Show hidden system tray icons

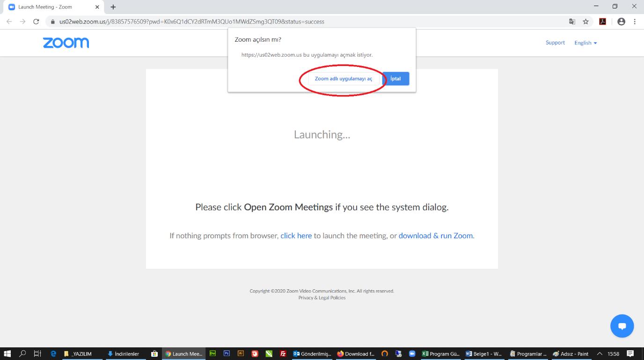pos(600,354)
